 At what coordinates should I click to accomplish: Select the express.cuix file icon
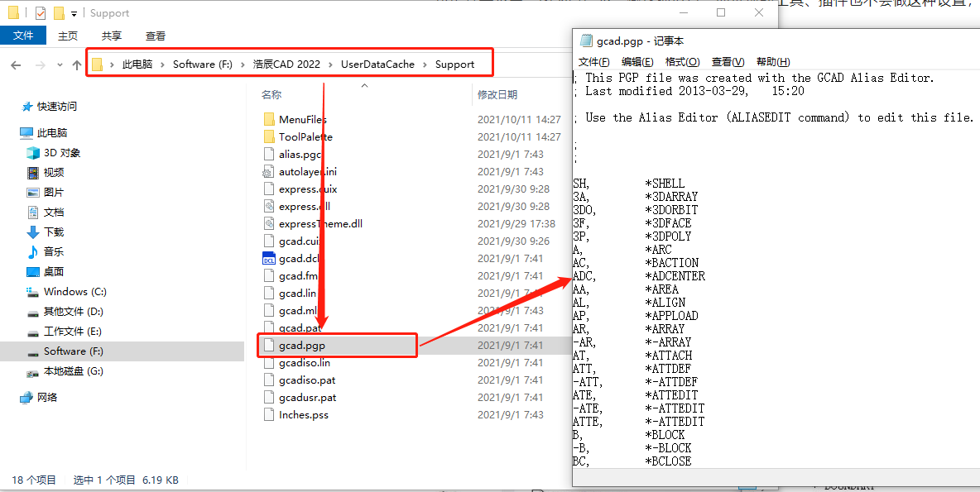[269, 189]
